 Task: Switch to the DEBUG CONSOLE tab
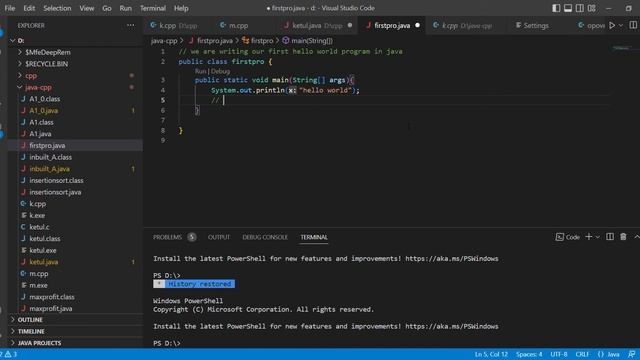(265, 237)
